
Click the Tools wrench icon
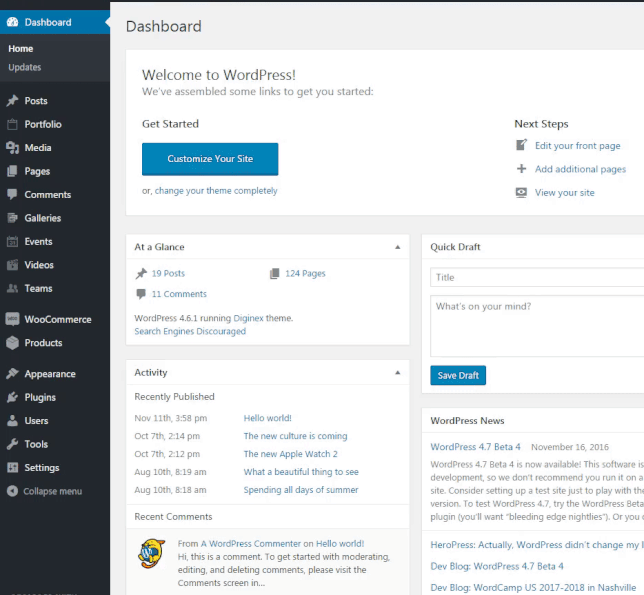[x=12, y=444]
